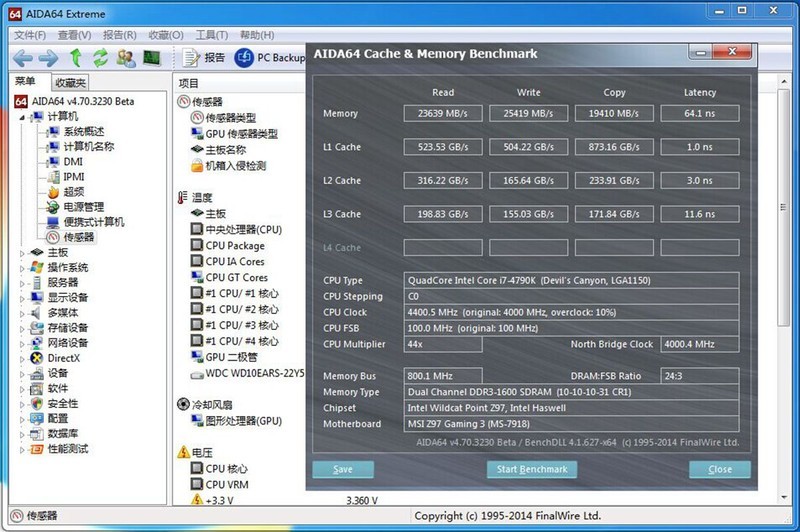This screenshot has width=800, height=532.
Task: Expand the 性能测试 tree node arrow
Action: [22, 449]
